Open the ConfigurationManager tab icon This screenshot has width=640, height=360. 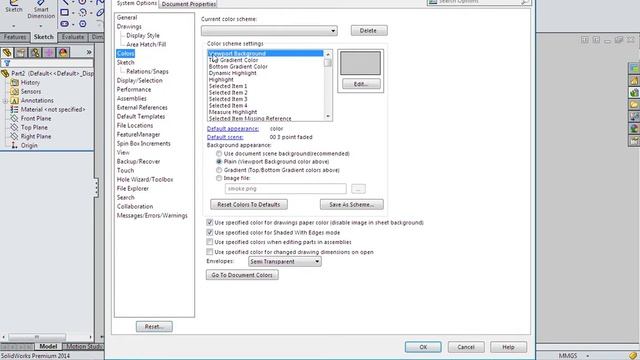[35, 53]
